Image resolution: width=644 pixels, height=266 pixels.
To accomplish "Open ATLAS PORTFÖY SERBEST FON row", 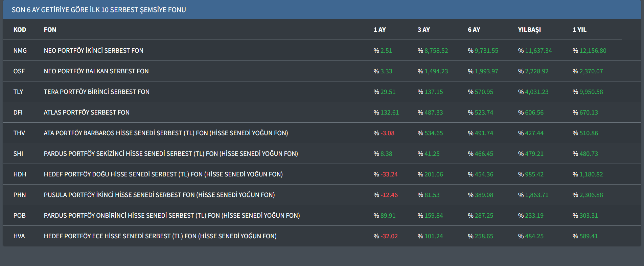I will coord(87,113).
